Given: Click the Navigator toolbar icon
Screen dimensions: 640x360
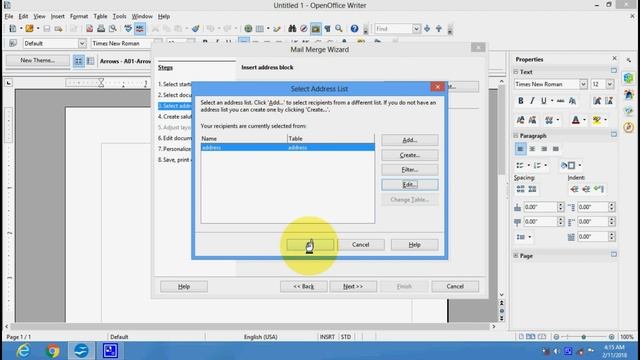Looking at the screenshot, I should point(304,29).
